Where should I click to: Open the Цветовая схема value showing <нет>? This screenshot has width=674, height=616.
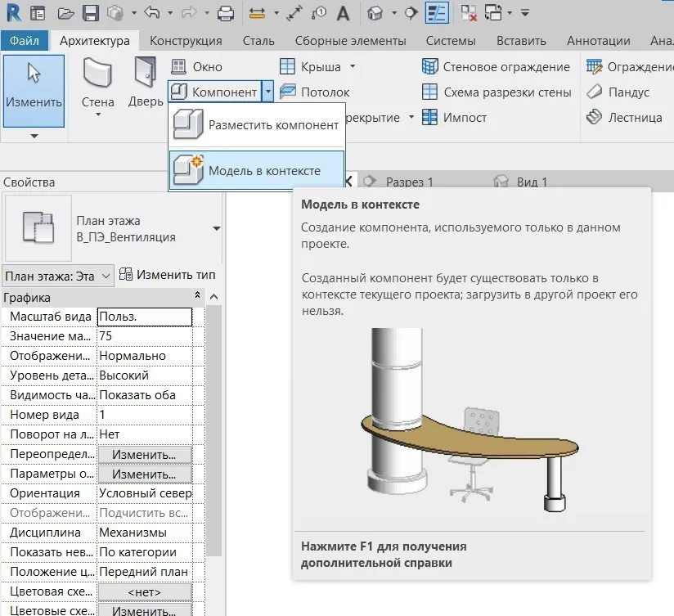click(x=145, y=591)
